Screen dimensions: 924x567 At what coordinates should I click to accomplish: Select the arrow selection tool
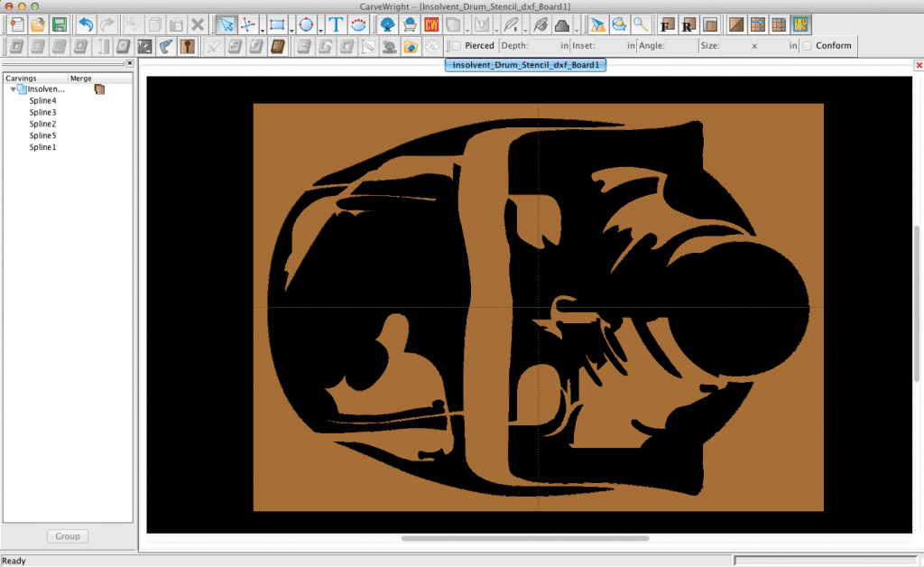click(x=226, y=25)
